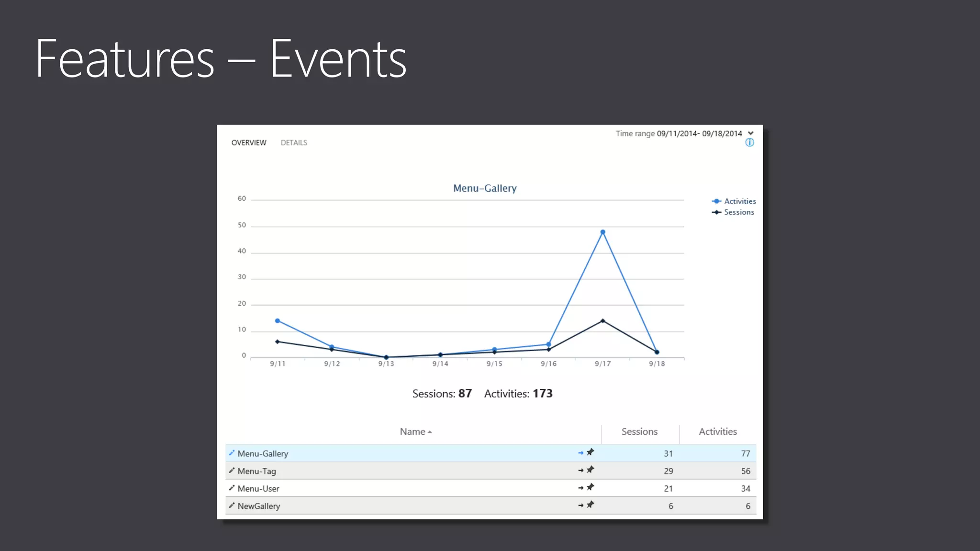The height and width of the screenshot is (551, 980).
Task: Click the data point on 9/18
Action: coord(657,352)
